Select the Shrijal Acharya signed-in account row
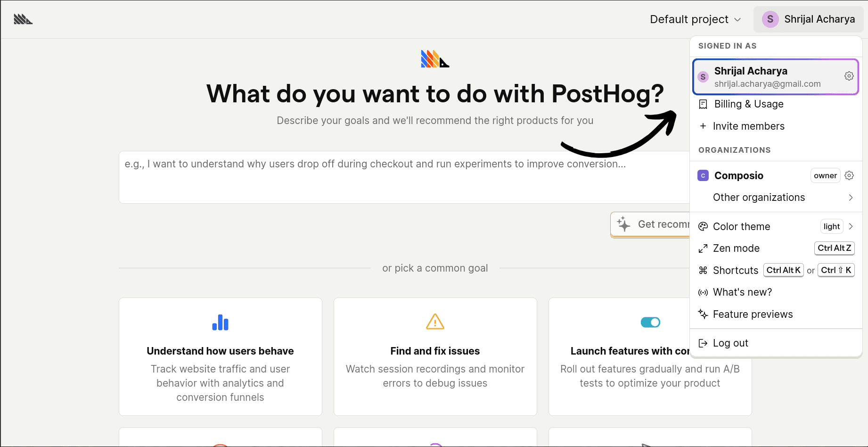This screenshot has height=447, width=868. [776, 77]
